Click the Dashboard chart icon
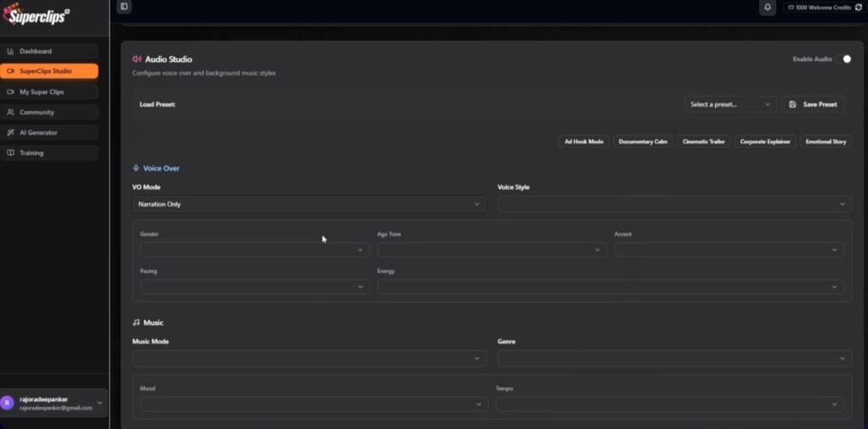This screenshot has height=429, width=868. pos(10,51)
